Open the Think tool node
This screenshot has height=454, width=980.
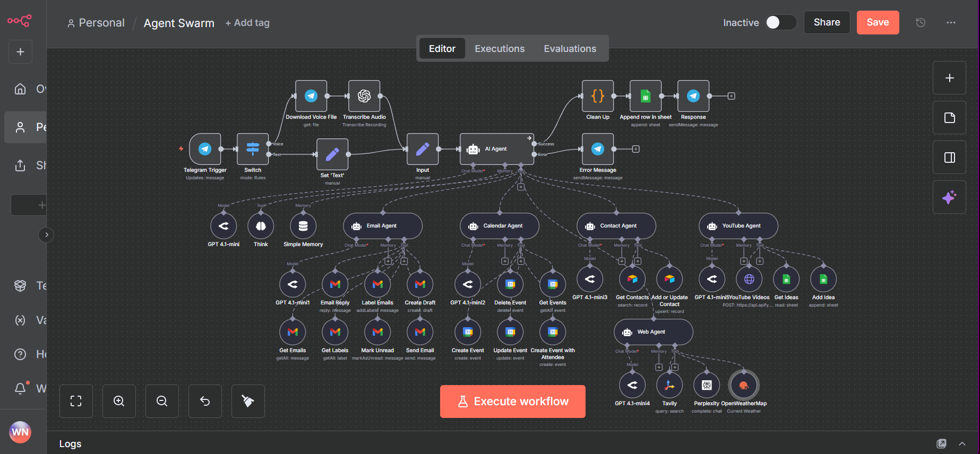tap(261, 226)
